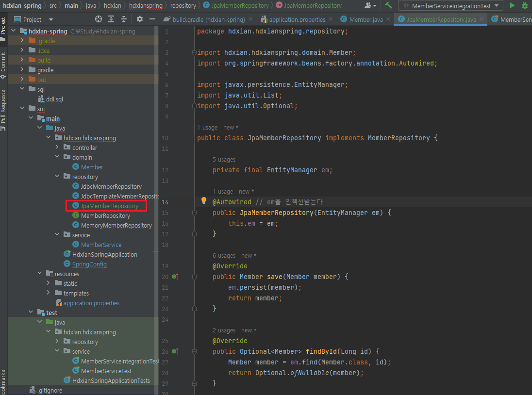Select opened file with the locate target icon
Image resolution: width=532 pixels, height=395 pixels.
click(x=99, y=19)
